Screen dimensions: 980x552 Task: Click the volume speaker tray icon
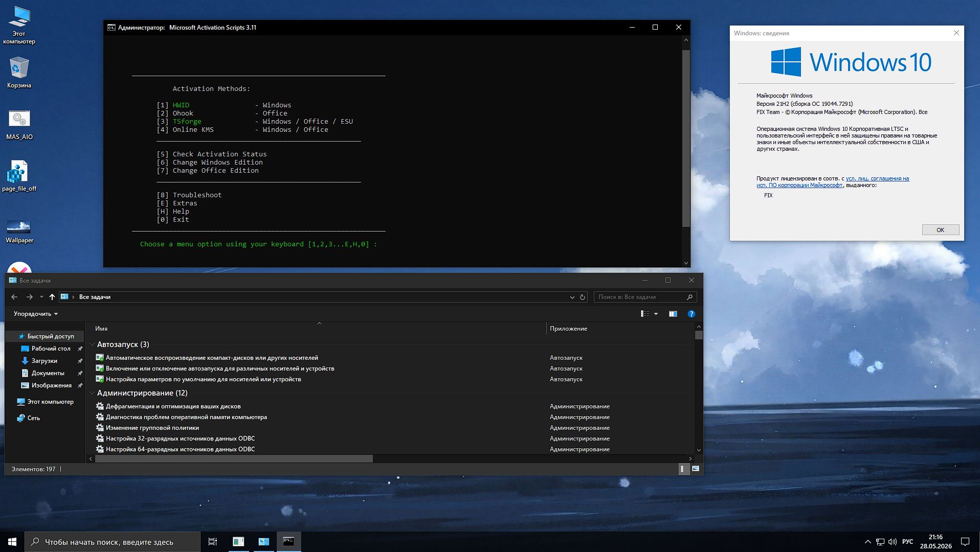pos(893,542)
